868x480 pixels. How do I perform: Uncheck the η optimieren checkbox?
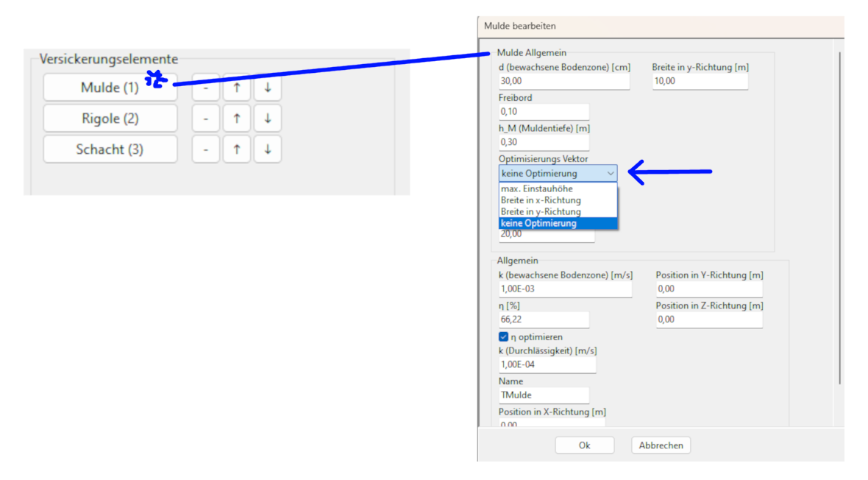pos(504,336)
